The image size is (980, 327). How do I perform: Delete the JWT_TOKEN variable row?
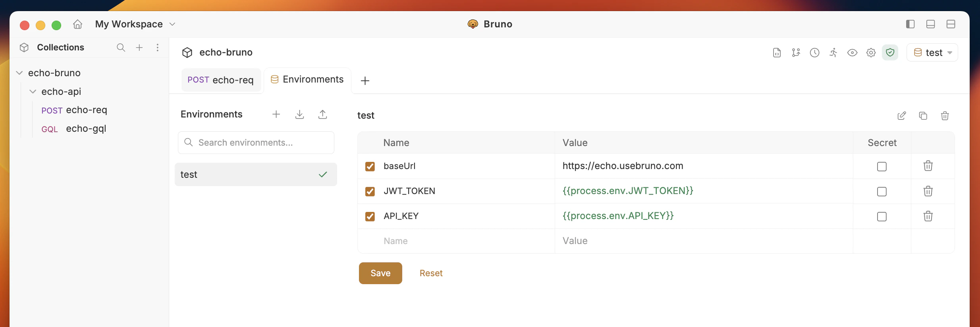(x=928, y=191)
